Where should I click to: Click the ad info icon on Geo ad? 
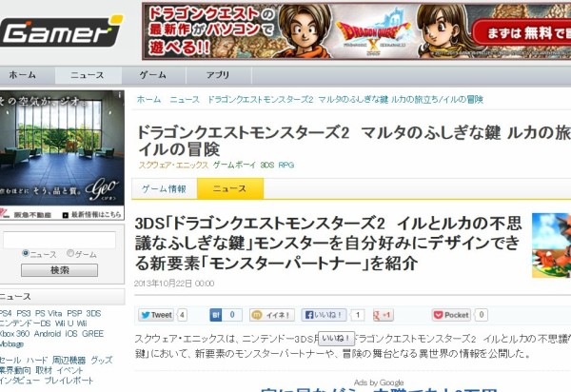tap(120, 94)
